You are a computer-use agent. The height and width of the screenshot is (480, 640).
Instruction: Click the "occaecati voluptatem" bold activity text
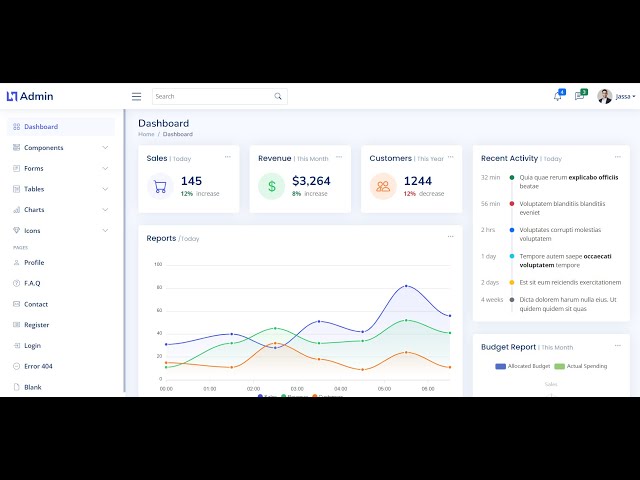pyautogui.click(x=565, y=261)
